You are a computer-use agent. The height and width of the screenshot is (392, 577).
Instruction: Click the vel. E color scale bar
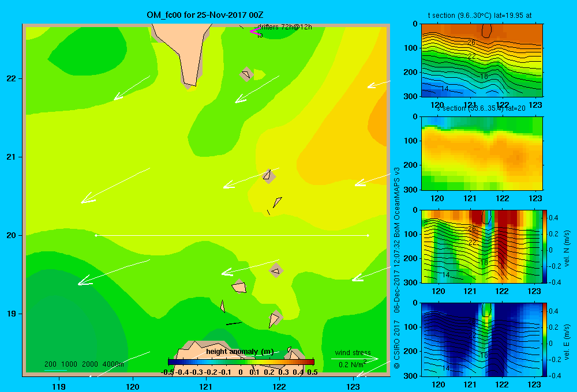(x=545, y=340)
